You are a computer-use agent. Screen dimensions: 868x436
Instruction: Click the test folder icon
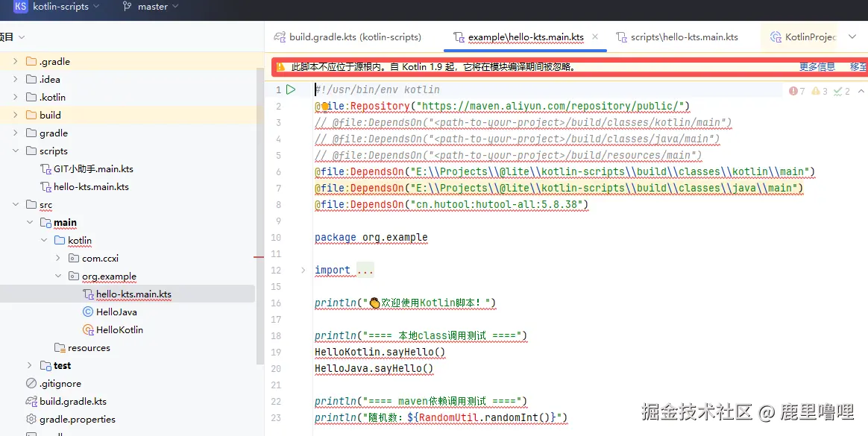pyautogui.click(x=45, y=365)
